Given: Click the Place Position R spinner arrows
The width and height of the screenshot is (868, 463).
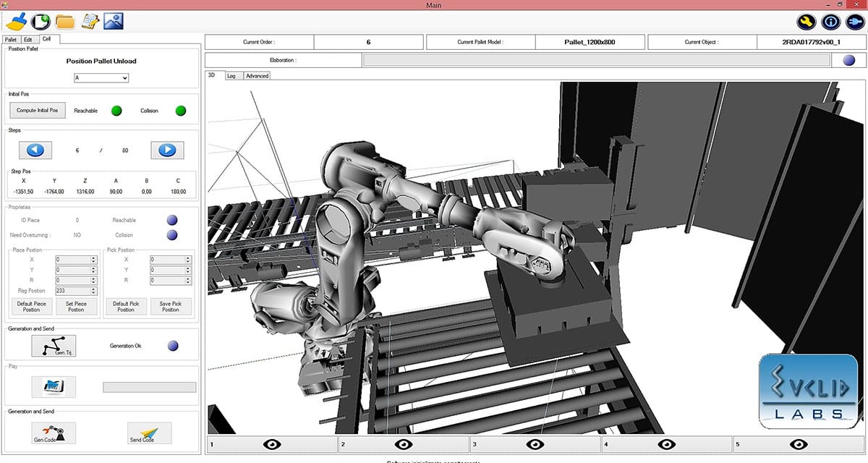Looking at the screenshot, I should coord(94,280).
